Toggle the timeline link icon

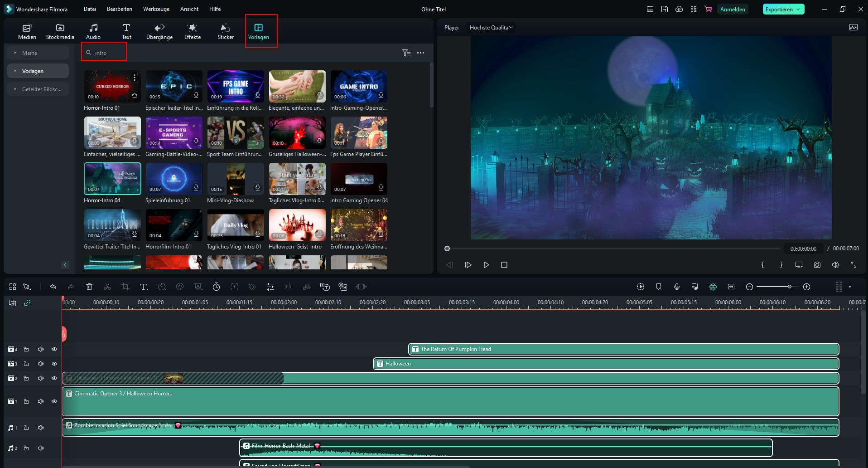point(27,302)
